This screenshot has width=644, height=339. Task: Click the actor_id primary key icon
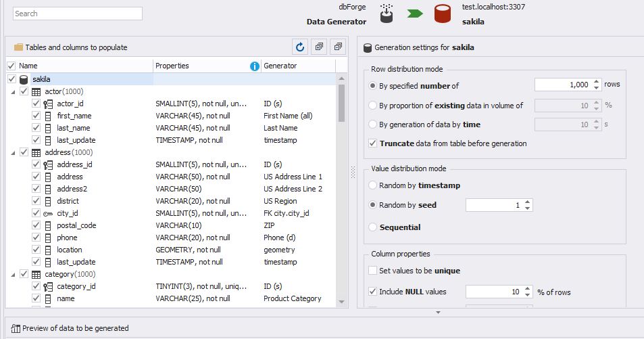point(48,104)
